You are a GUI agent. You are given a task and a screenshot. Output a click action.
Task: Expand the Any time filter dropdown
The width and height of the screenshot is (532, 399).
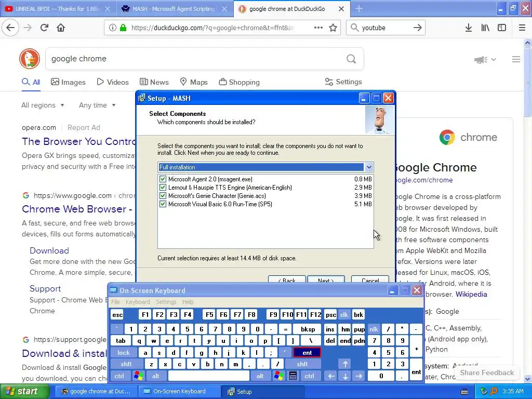(97, 105)
